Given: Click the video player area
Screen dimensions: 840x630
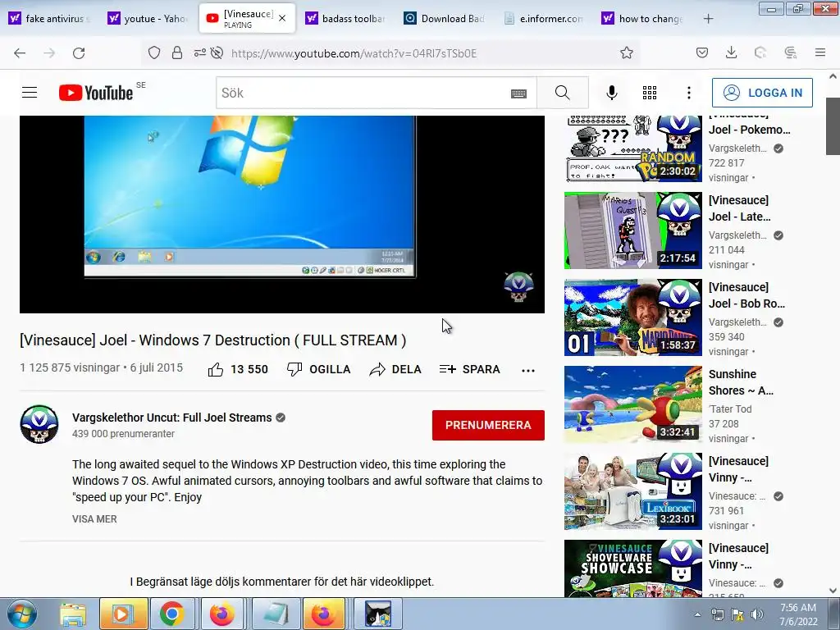Looking at the screenshot, I should [x=282, y=214].
